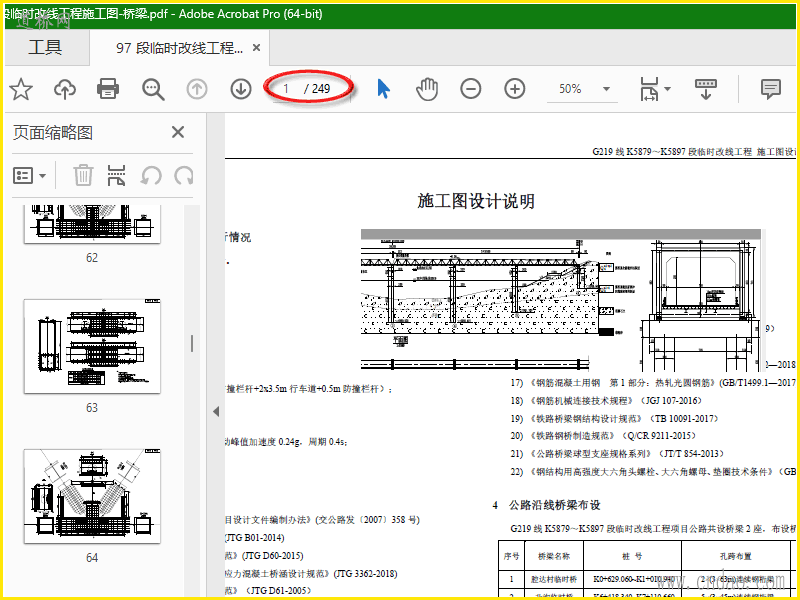The height and width of the screenshot is (600, 800).
Task: Open the thumbnail options list menu
Action: pos(29,176)
